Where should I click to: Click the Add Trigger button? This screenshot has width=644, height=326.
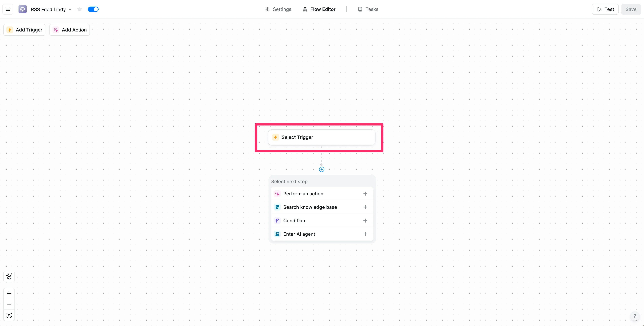point(25,30)
